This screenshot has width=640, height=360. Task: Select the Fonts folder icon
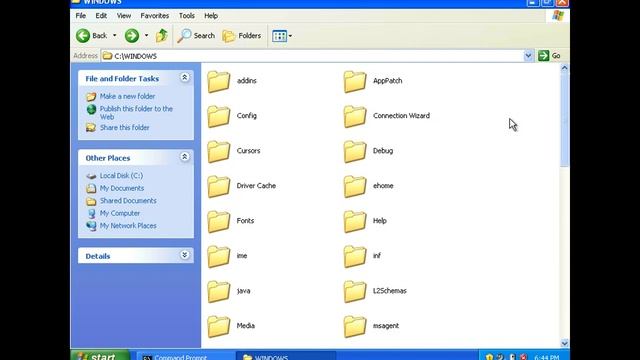coord(219,222)
